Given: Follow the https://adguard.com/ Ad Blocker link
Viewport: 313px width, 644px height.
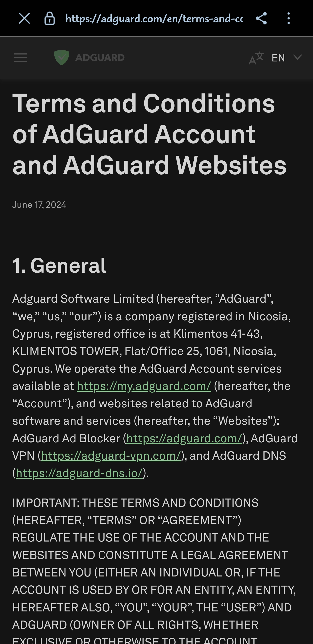Looking at the screenshot, I should pos(184,438).
